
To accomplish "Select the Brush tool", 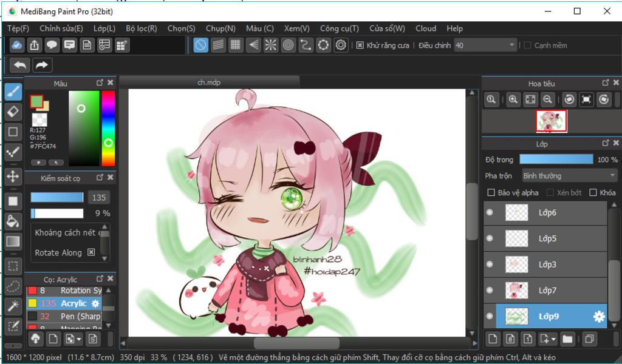I will 13,92.
